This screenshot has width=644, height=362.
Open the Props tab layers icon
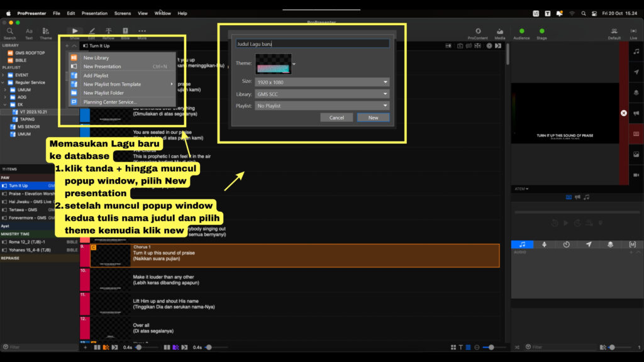(610, 244)
